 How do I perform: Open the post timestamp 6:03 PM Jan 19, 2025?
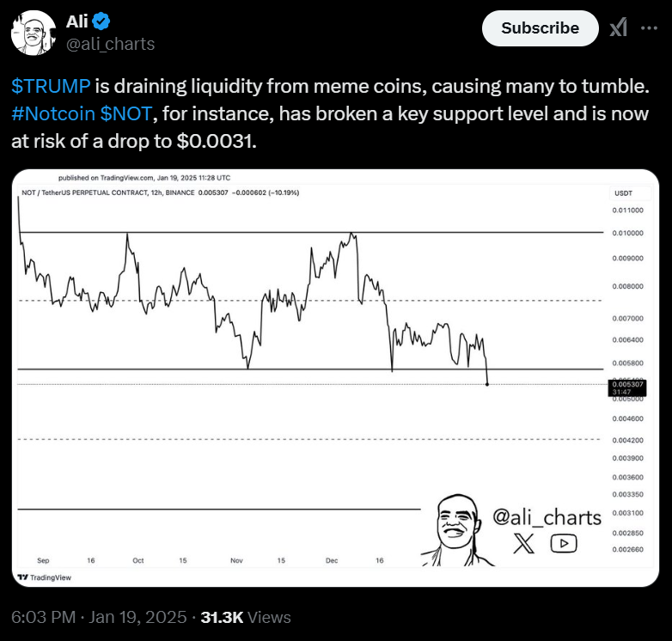(x=99, y=618)
